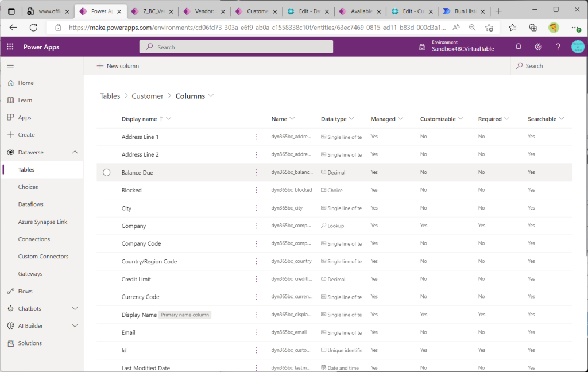Open the user account avatar

click(578, 46)
